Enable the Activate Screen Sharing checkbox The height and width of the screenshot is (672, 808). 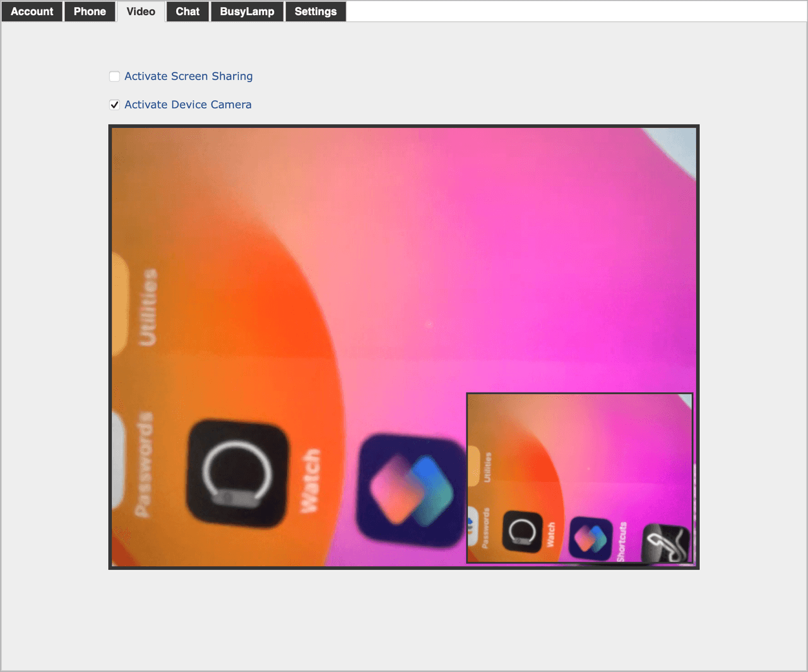[114, 76]
